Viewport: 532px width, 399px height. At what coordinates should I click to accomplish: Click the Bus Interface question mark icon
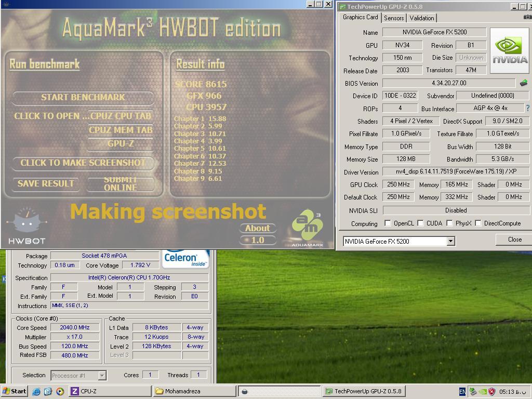point(528,108)
